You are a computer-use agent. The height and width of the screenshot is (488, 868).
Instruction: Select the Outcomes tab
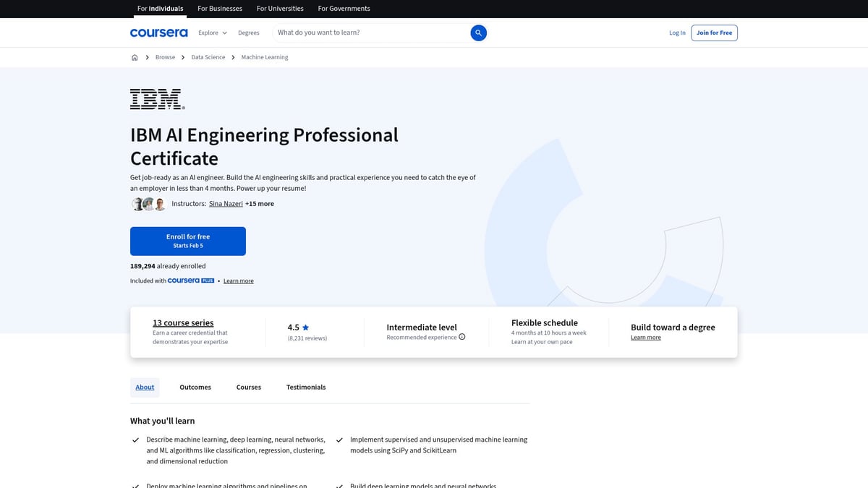(x=195, y=387)
